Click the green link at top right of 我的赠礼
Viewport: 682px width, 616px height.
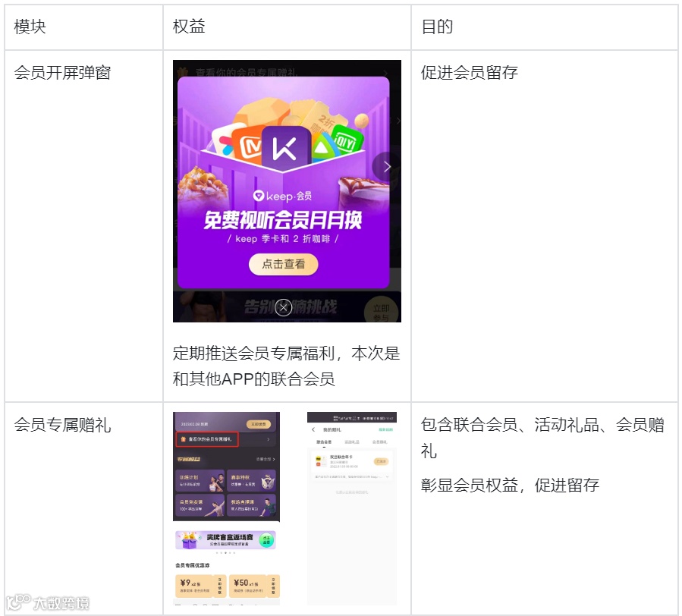[385, 430]
